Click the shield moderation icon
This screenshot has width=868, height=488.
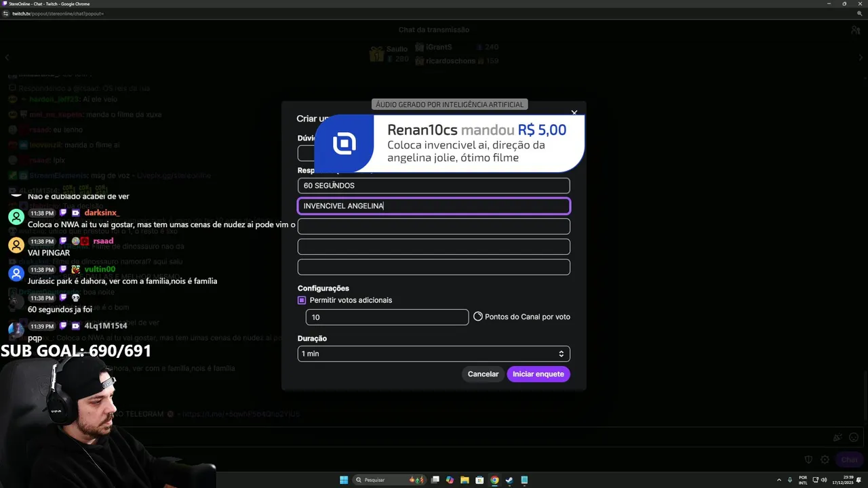tap(808, 460)
